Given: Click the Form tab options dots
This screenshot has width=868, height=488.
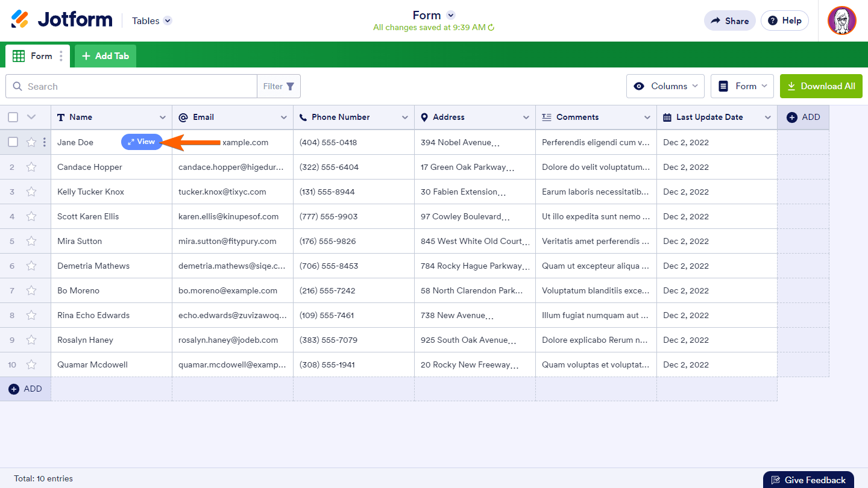Looking at the screenshot, I should tap(61, 56).
